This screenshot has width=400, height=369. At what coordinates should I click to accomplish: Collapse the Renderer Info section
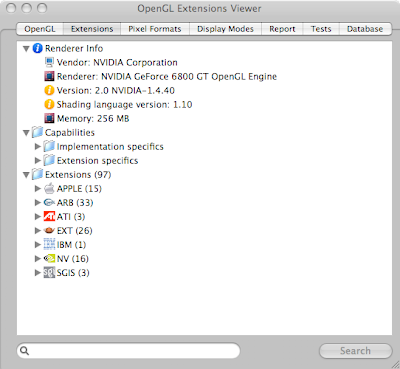26,49
